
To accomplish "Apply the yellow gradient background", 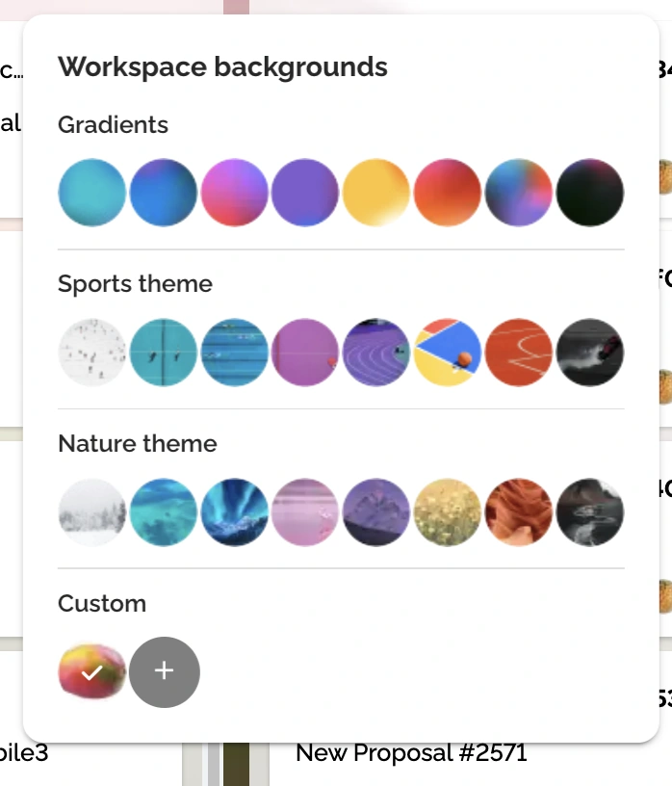I will click(376, 193).
